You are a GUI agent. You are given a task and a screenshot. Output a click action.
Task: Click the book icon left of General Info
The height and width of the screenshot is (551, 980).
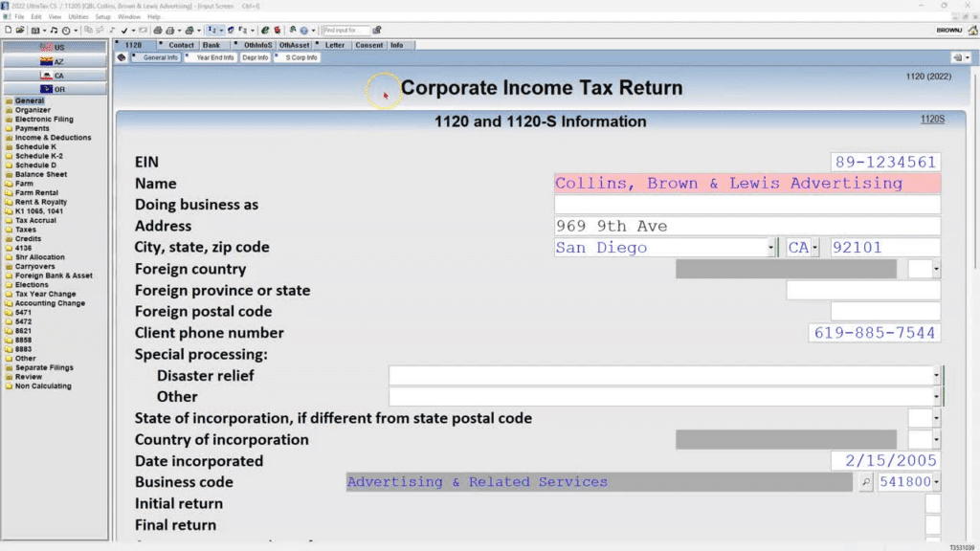pos(122,57)
